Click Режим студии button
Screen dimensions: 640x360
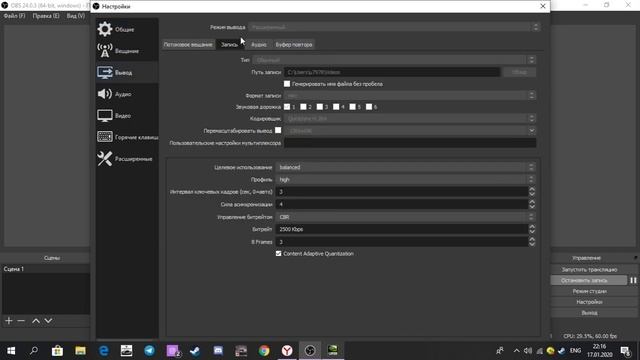point(589,291)
